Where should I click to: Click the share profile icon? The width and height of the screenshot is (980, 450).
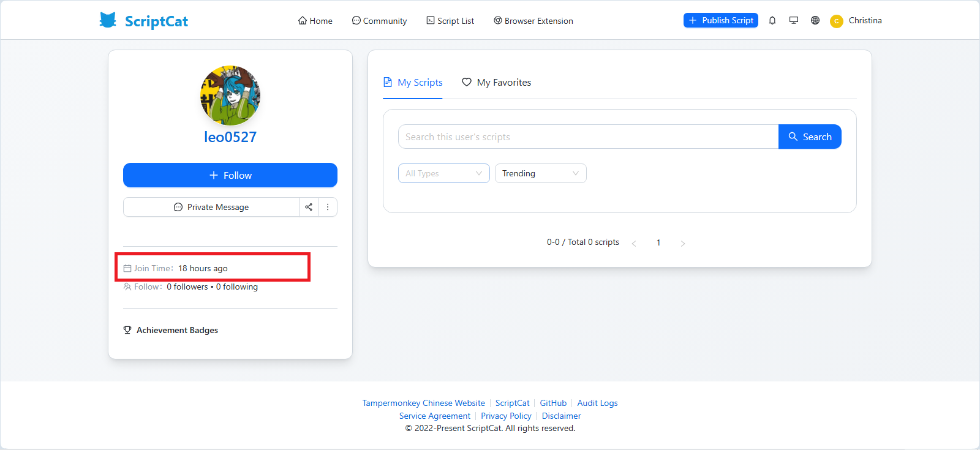[x=309, y=207]
